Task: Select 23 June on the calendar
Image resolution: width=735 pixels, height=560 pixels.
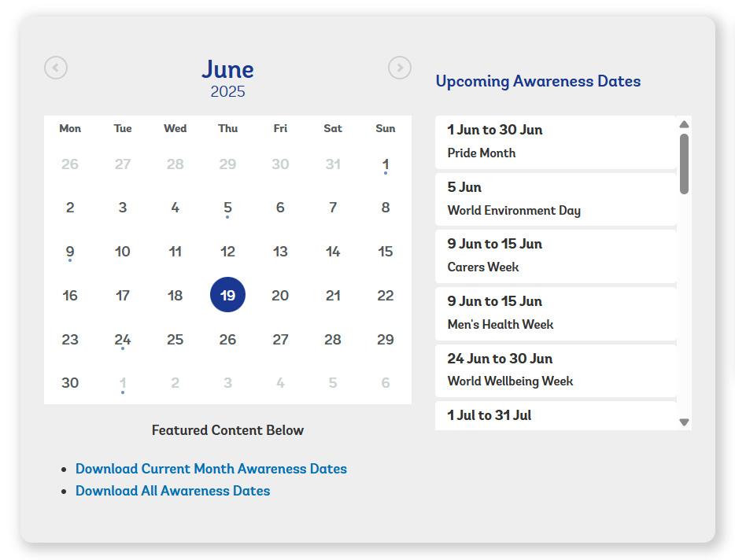Action: point(70,340)
